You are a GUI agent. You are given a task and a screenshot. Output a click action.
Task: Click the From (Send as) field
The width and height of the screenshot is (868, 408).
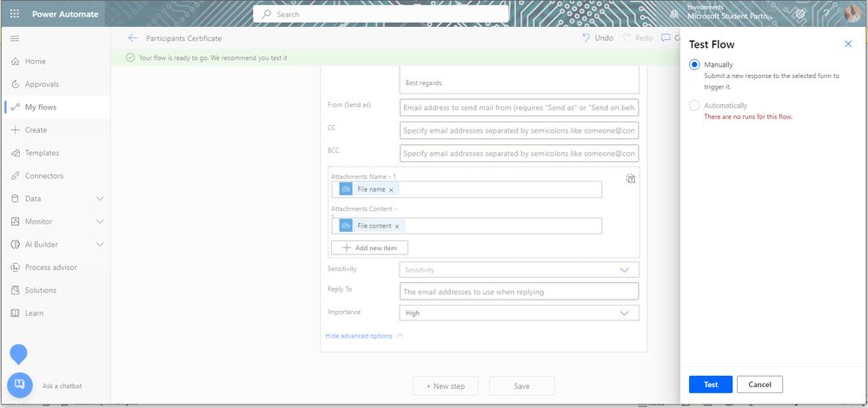pos(520,108)
